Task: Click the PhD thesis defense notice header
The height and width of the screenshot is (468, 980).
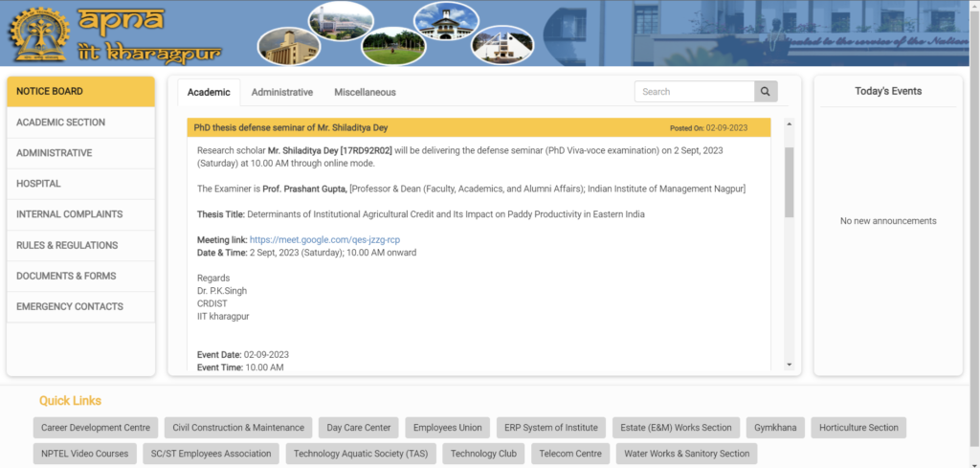Action: (x=431, y=127)
